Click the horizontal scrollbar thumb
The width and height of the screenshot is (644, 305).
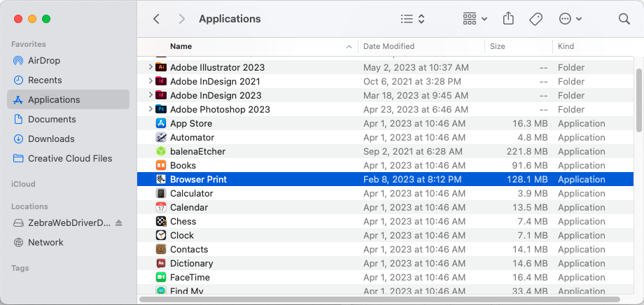pos(379,299)
